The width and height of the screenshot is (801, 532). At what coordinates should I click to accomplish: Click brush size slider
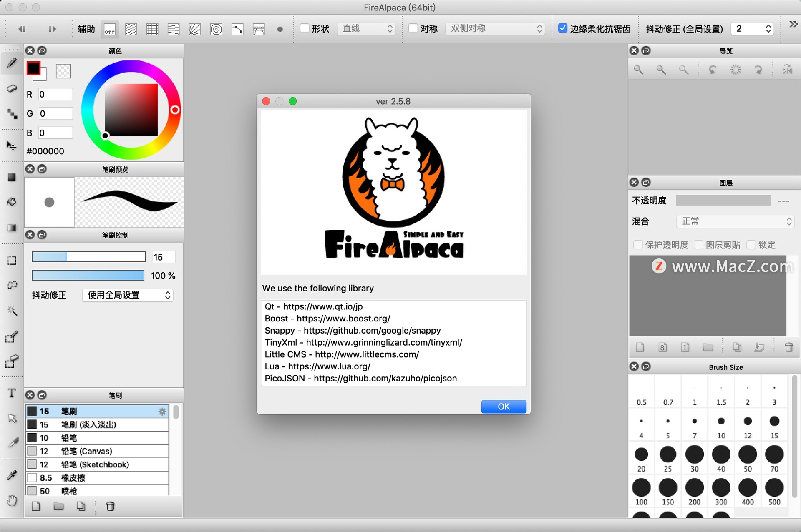(88, 257)
